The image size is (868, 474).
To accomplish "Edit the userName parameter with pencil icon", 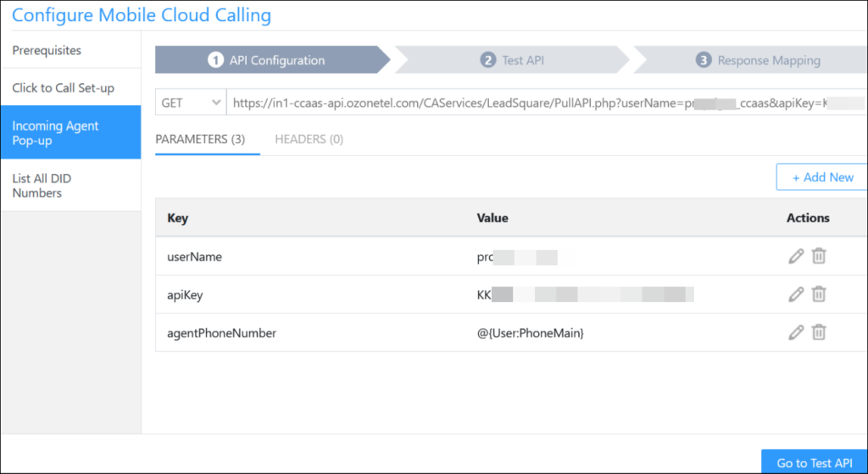I will pyautogui.click(x=796, y=256).
